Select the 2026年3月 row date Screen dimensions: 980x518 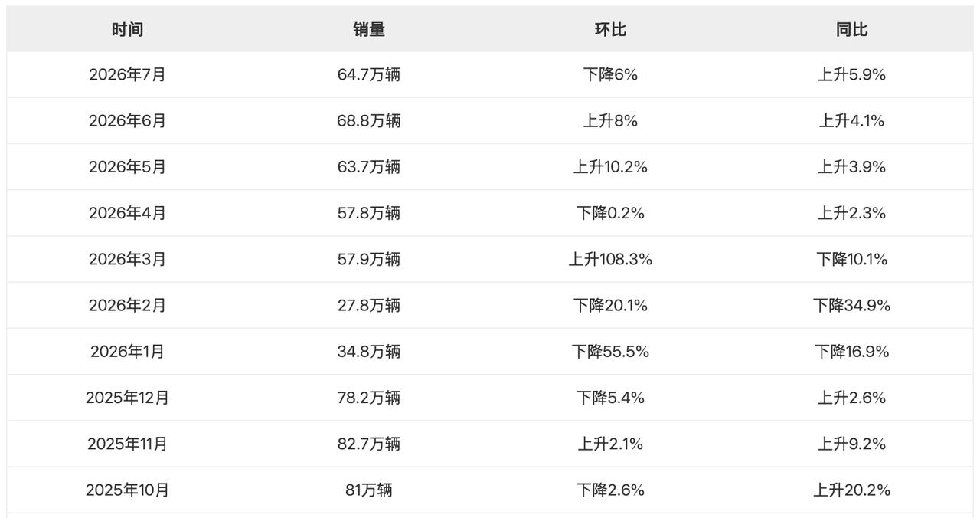pos(127,259)
